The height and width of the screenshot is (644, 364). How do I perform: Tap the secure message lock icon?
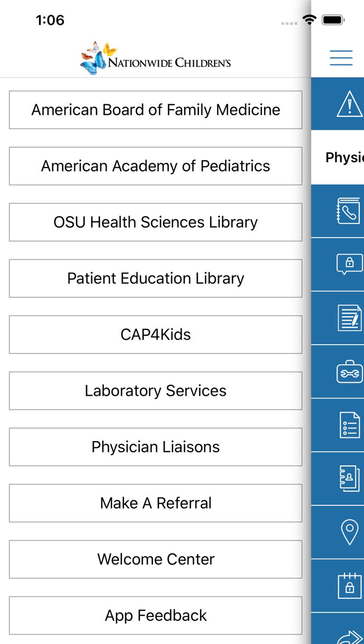[349, 264]
